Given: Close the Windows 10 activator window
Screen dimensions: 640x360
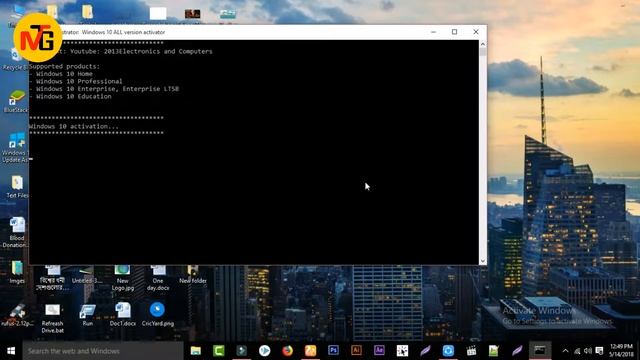Looking at the screenshot, I should (x=476, y=32).
